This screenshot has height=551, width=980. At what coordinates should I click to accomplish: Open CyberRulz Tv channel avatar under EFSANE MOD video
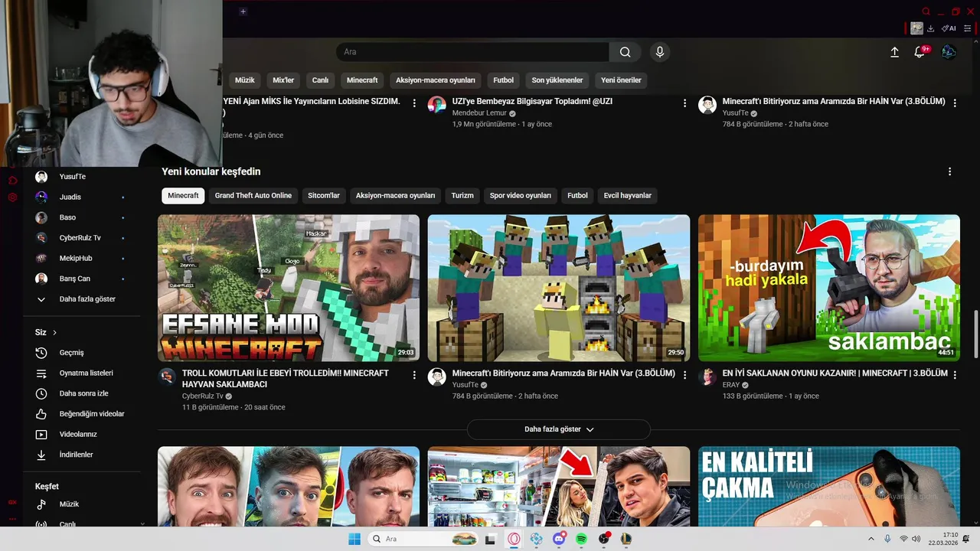tap(167, 377)
